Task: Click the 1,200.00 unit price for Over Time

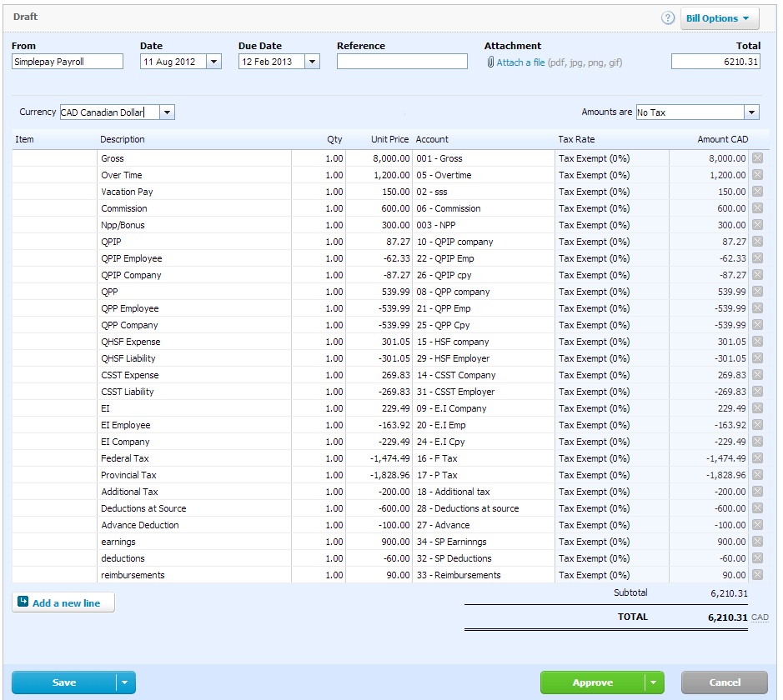Action: pyautogui.click(x=379, y=175)
